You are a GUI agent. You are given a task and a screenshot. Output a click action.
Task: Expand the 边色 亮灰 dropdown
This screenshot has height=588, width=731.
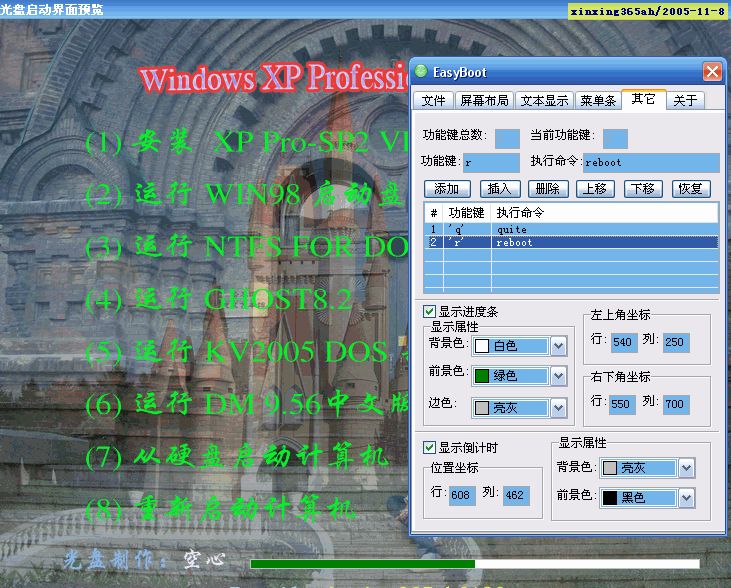coord(559,408)
